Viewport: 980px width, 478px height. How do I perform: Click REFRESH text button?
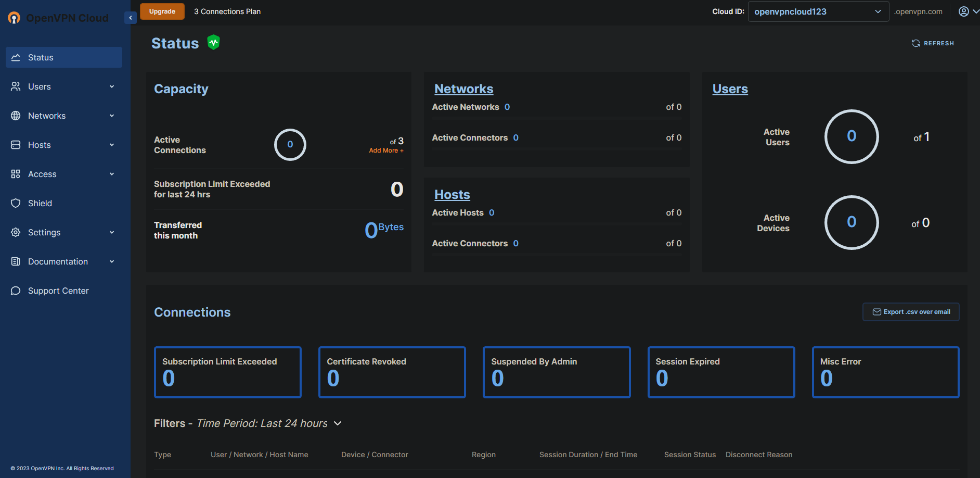pos(939,43)
